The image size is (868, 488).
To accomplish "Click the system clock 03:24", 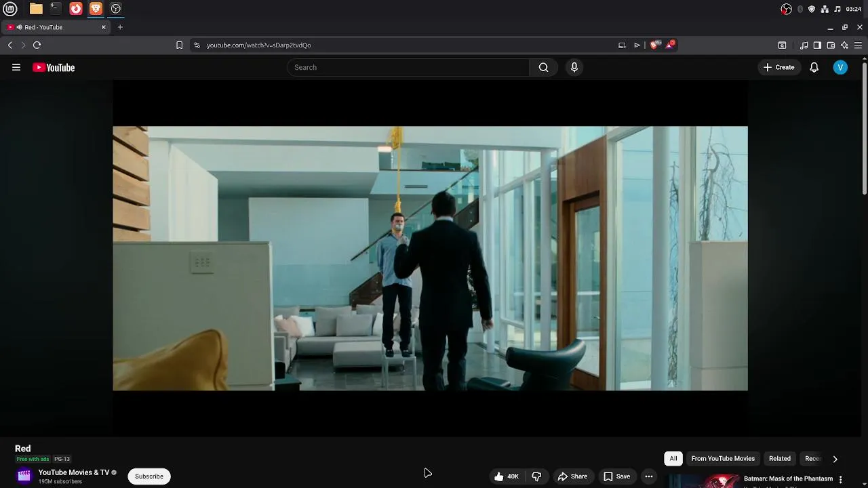I will [854, 9].
